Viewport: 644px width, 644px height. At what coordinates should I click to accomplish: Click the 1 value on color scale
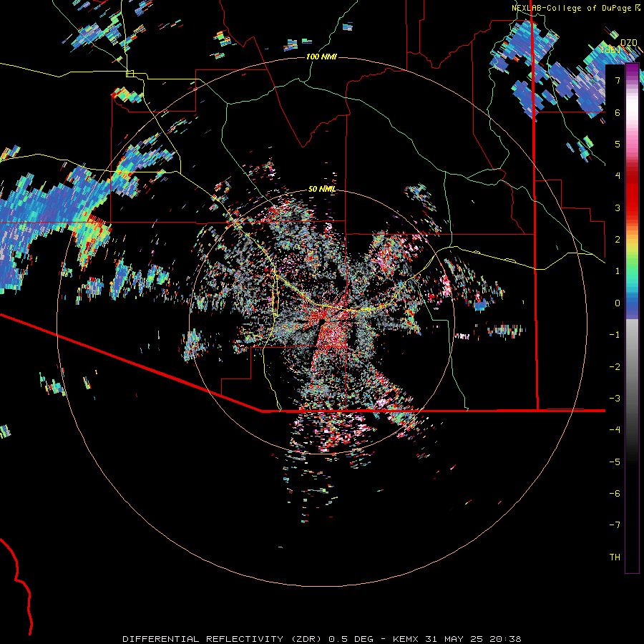(x=618, y=271)
